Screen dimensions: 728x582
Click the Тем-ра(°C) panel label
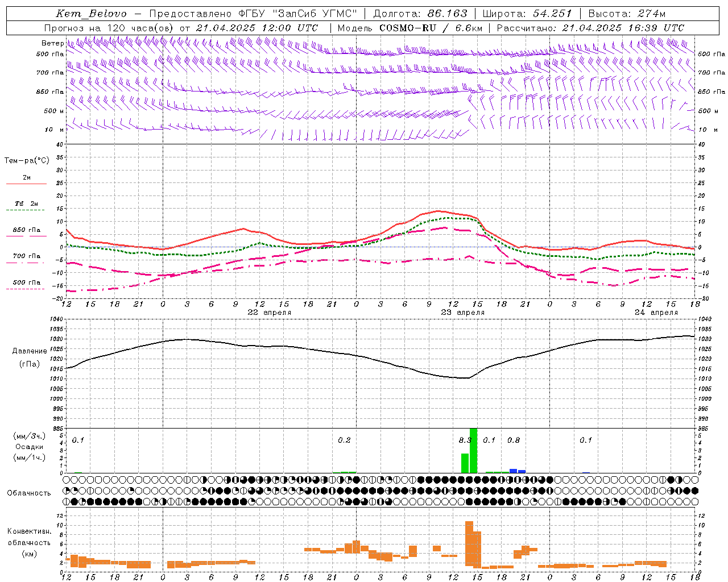coord(27,161)
